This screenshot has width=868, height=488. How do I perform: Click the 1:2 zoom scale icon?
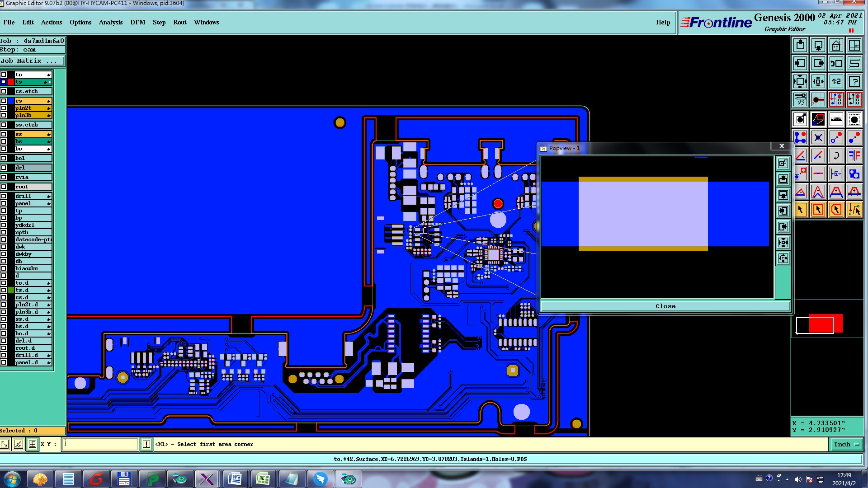coord(836,82)
